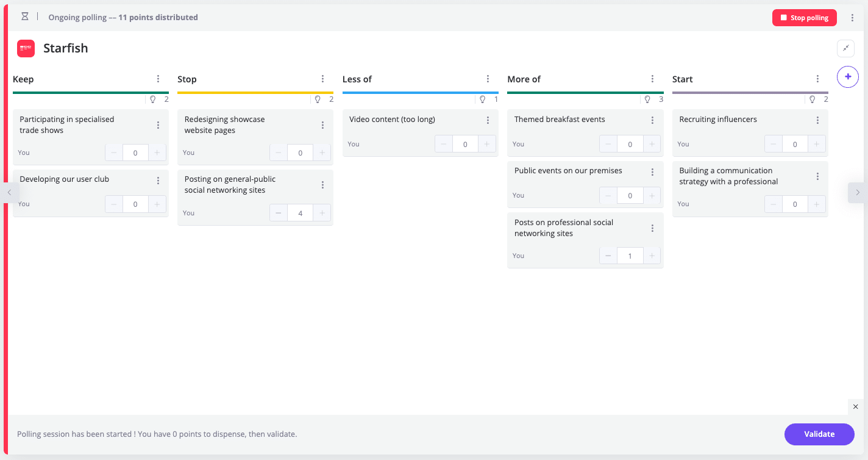This screenshot has width=868, height=460.
Task: Open the Start column menu
Action: coord(817,79)
